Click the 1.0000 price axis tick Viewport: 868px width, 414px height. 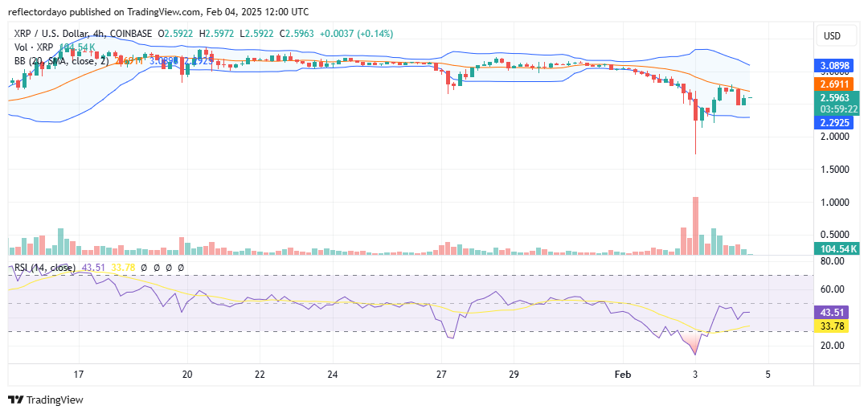[x=835, y=203]
